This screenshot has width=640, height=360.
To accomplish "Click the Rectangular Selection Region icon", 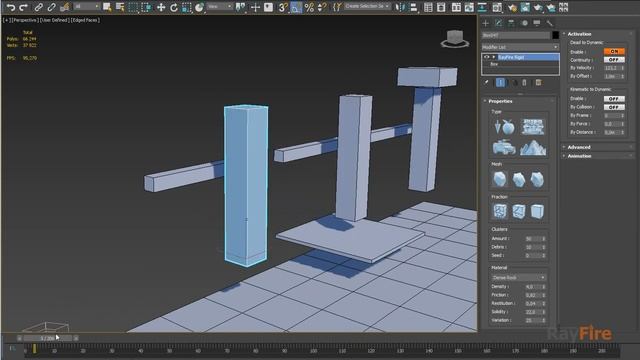I will pyautogui.click(x=133, y=7).
